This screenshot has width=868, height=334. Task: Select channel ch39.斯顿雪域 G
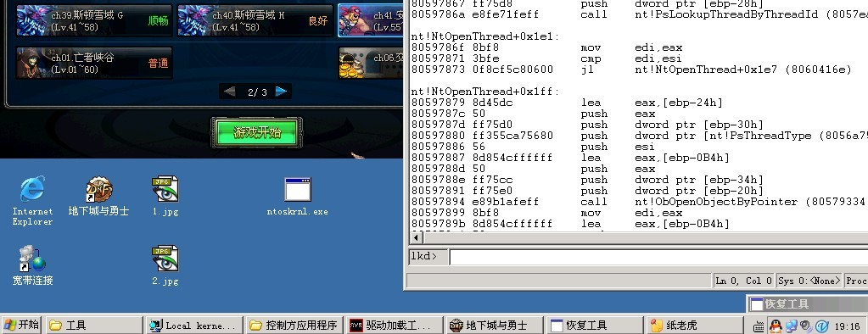94,20
